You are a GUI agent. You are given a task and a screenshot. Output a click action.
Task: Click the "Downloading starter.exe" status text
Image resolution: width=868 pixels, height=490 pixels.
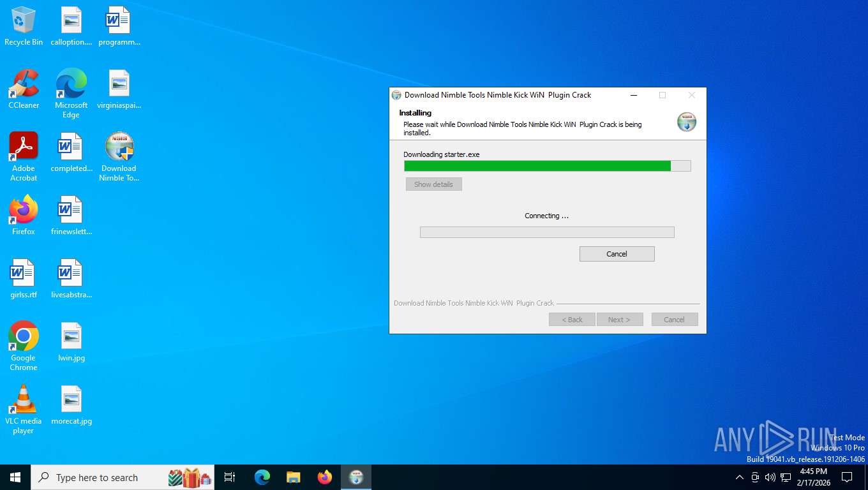tap(441, 154)
